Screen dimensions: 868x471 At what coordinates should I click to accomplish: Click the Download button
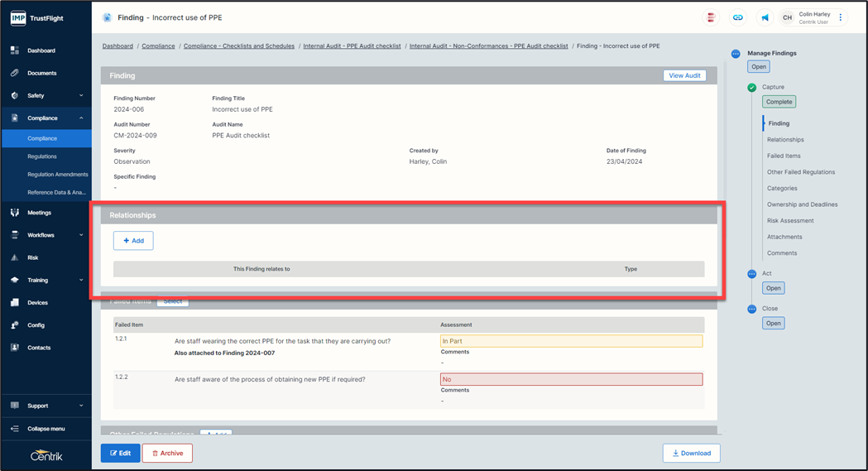pyautogui.click(x=691, y=453)
